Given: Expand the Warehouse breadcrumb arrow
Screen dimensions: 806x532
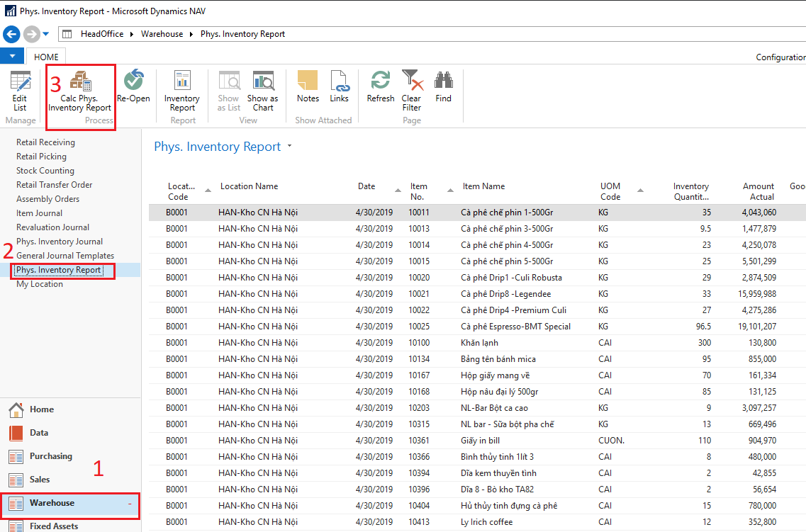Looking at the screenshot, I should pyautogui.click(x=191, y=35).
